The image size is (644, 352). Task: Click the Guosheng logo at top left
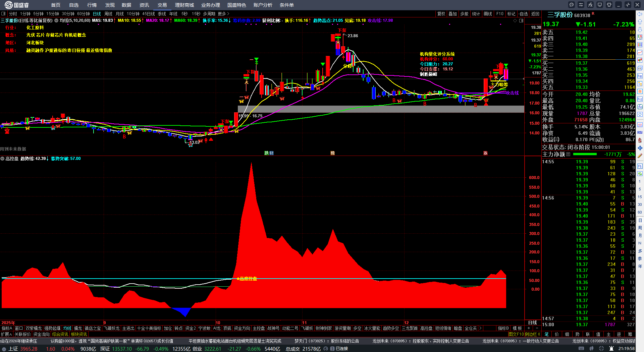point(17,5)
